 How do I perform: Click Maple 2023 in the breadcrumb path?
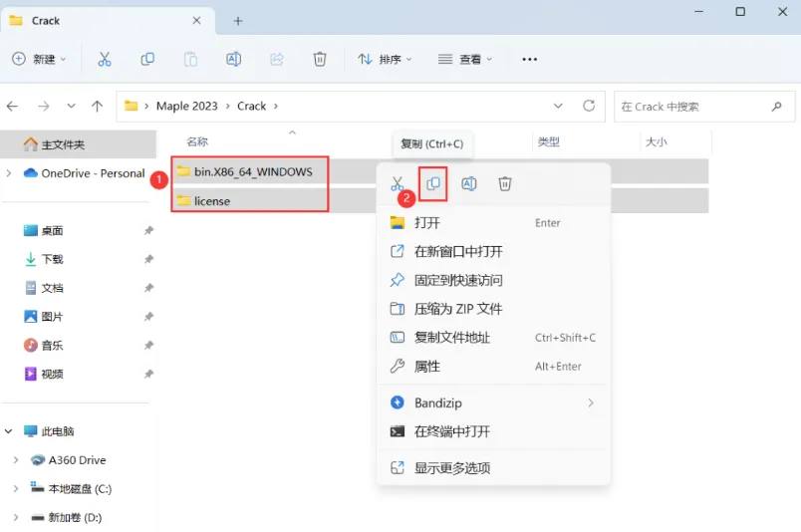click(187, 107)
